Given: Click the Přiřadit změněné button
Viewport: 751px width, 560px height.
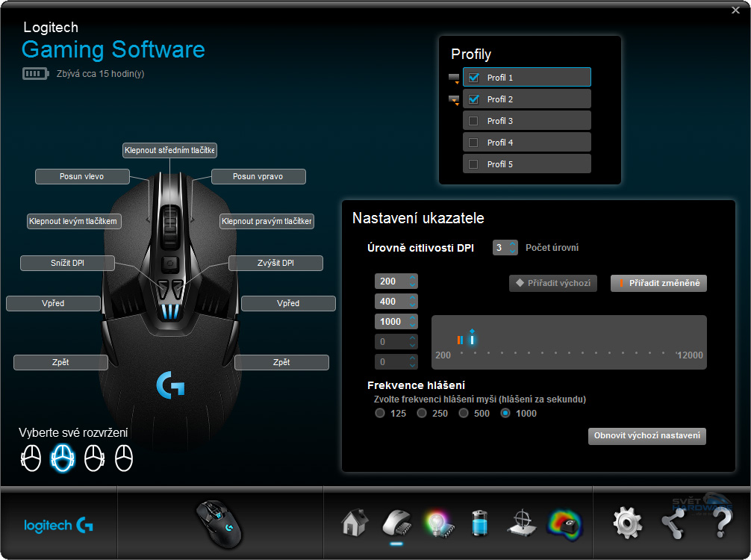Looking at the screenshot, I should click(658, 283).
